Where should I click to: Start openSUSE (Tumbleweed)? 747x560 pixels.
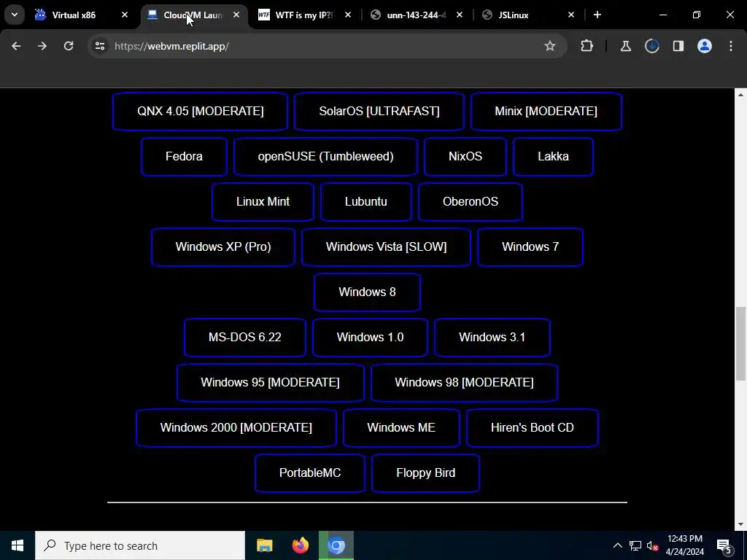[326, 157]
